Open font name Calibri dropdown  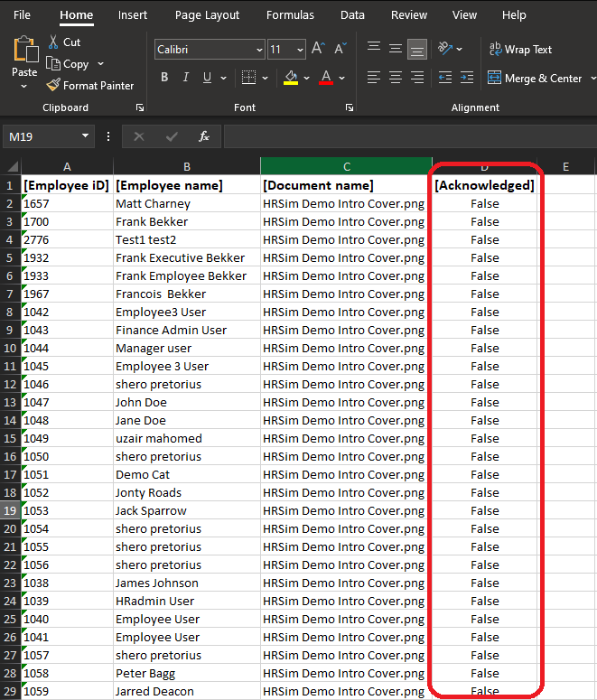[x=259, y=50]
